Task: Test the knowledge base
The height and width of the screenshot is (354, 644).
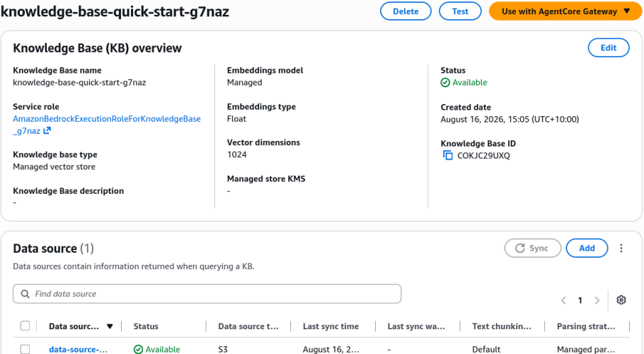Action: pos(460,11)
